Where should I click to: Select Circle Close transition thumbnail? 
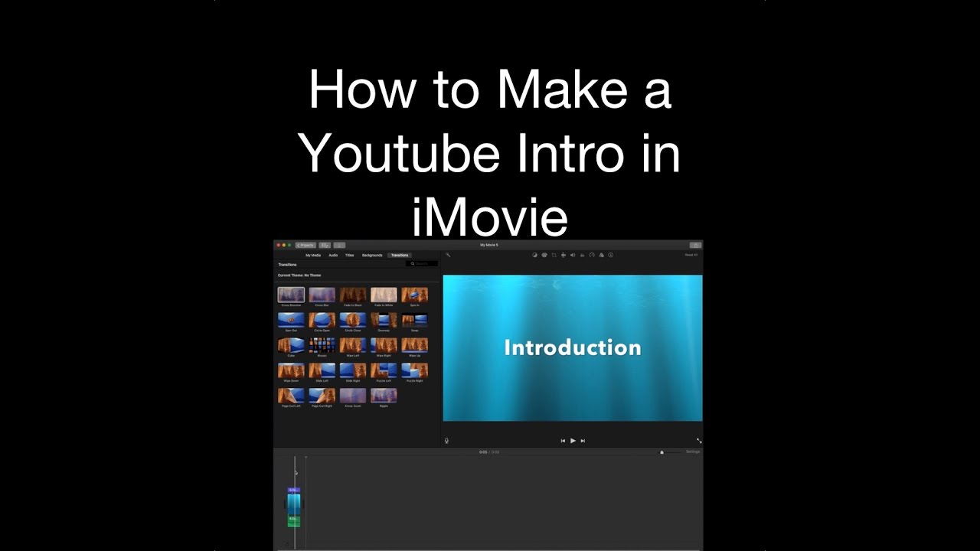point(353,320)
